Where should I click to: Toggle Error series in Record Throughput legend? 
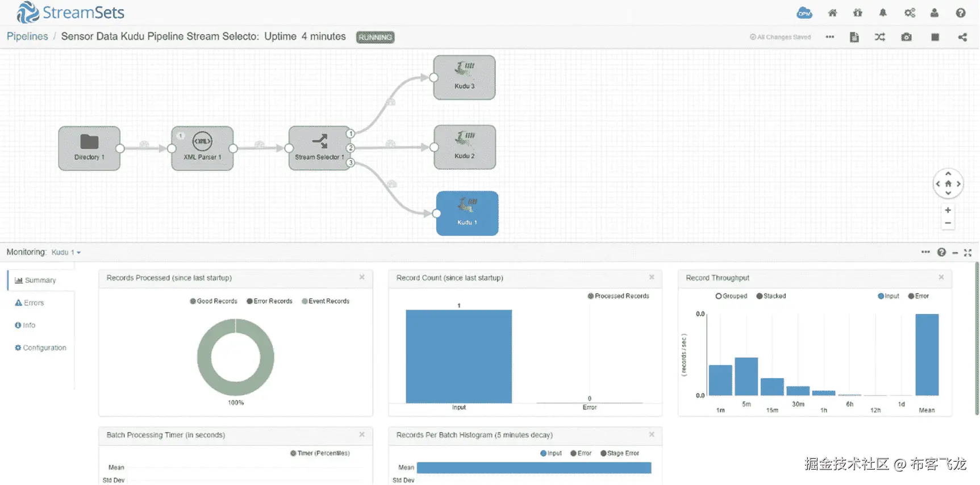click(x=918, y=296)
